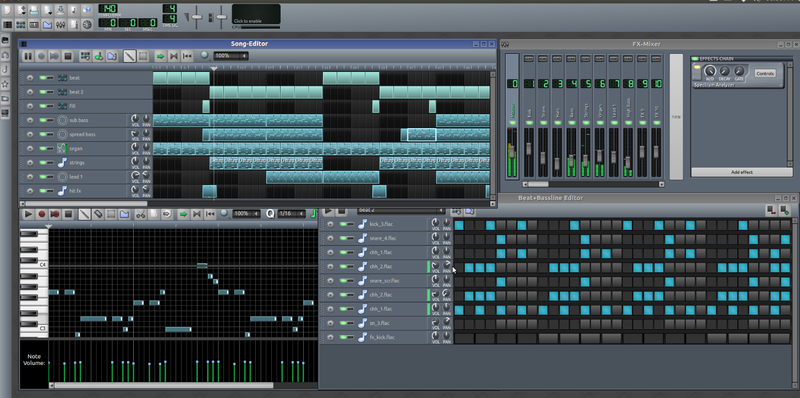
Task: Pause playback in the Song-Editor
Action: (x=28, y=56)
